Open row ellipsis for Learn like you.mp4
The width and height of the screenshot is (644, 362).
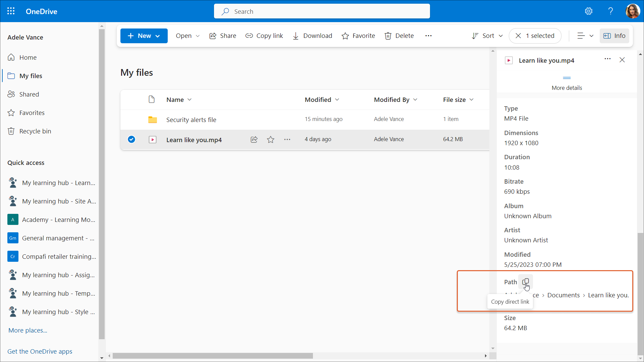coord(287,139)
